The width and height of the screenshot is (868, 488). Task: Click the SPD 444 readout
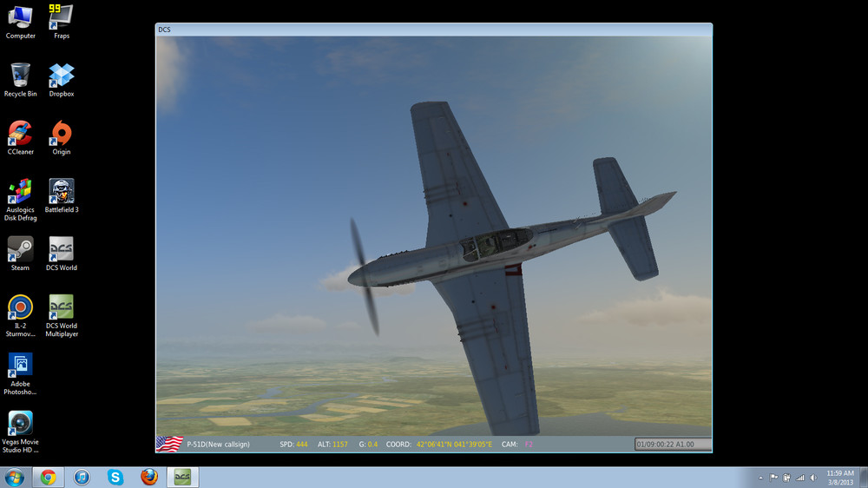(293, 445)
